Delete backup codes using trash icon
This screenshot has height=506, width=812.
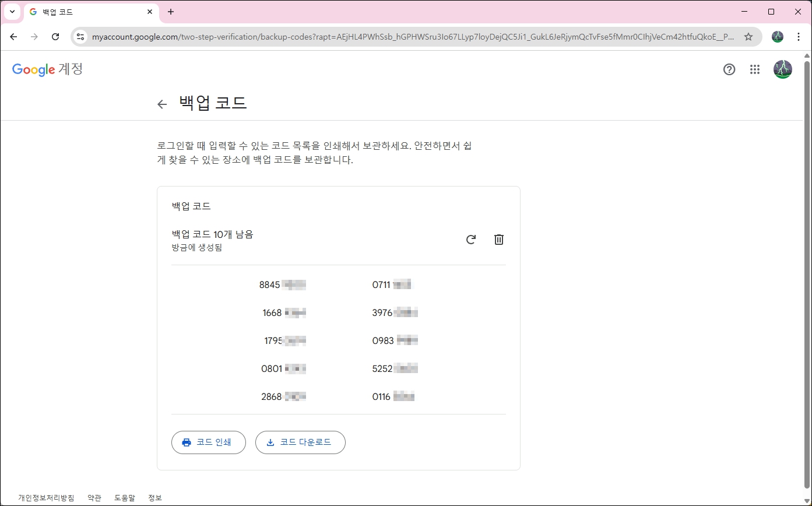(498, 239)
